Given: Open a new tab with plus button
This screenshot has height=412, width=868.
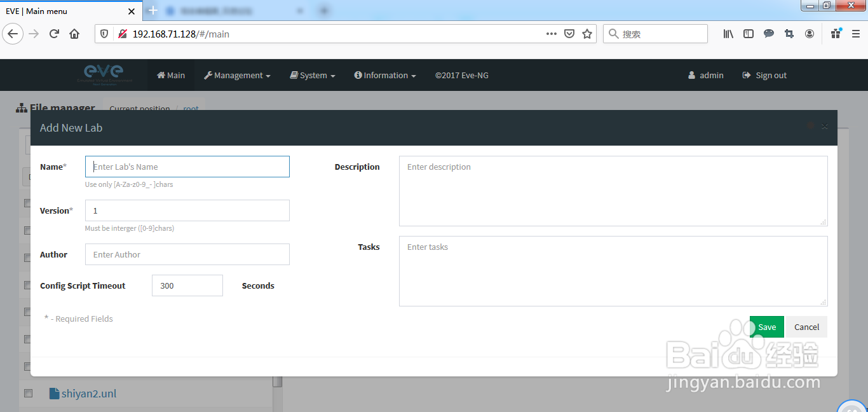Looking at the screenshot, I should click(x=153, y=10).
